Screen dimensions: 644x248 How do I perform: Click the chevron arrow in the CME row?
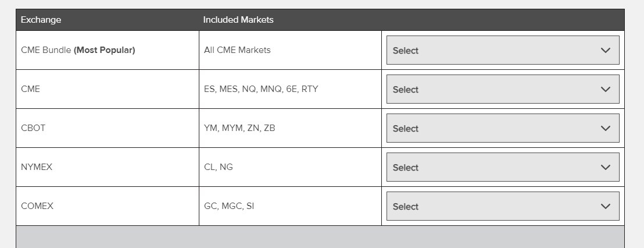605,90
